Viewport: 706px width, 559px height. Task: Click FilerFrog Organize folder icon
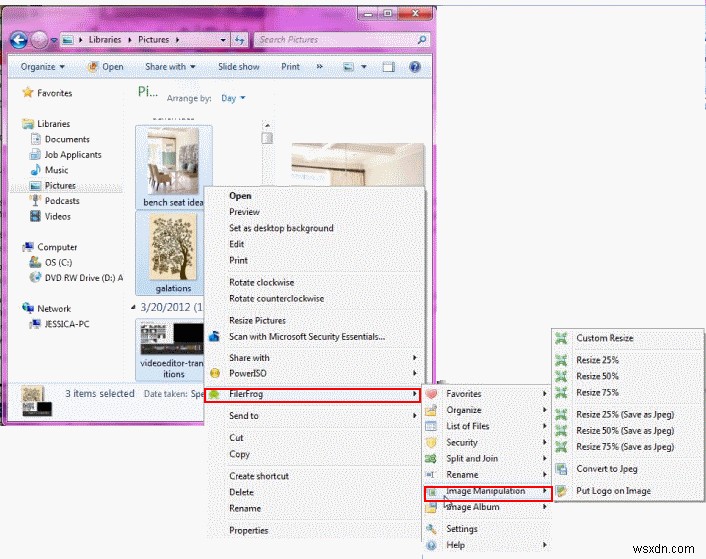tap(431, 410)
